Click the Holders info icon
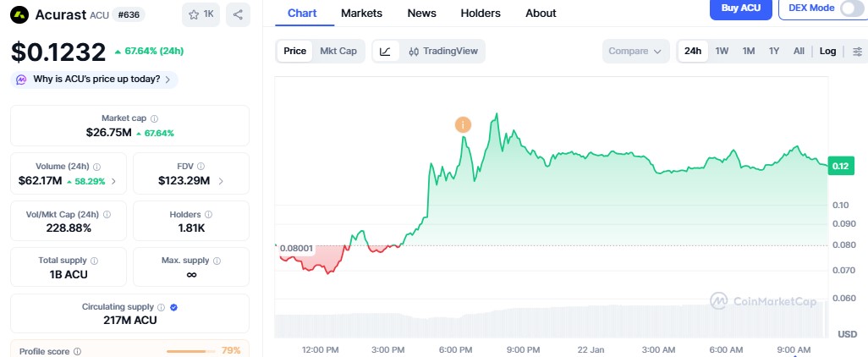This screenshot has height=357, width=868. click(209, 214)
